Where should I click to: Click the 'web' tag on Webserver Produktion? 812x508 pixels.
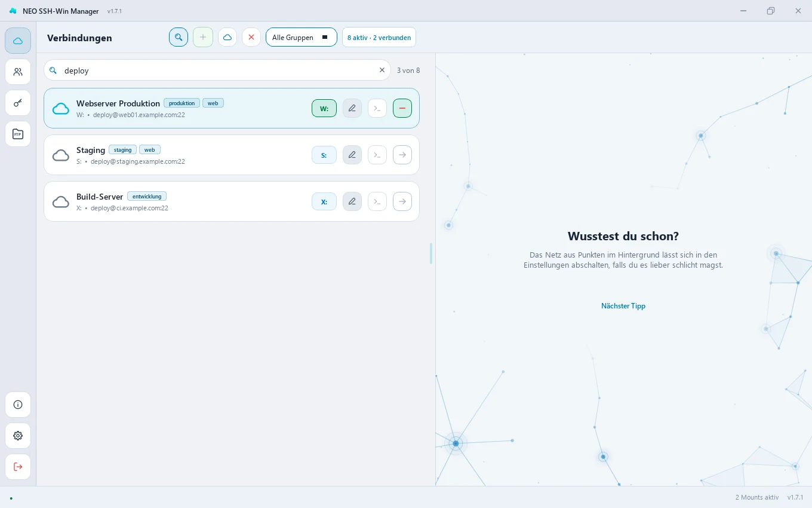(x=213, y=103)
